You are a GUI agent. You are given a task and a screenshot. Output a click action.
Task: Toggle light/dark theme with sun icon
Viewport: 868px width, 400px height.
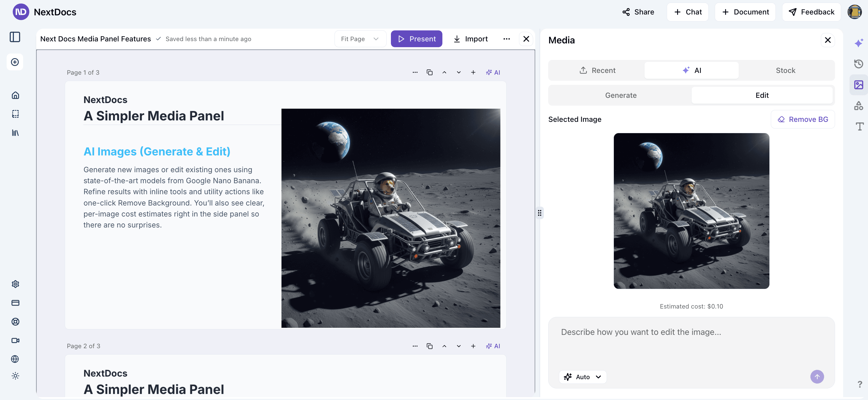click(15, 376)
